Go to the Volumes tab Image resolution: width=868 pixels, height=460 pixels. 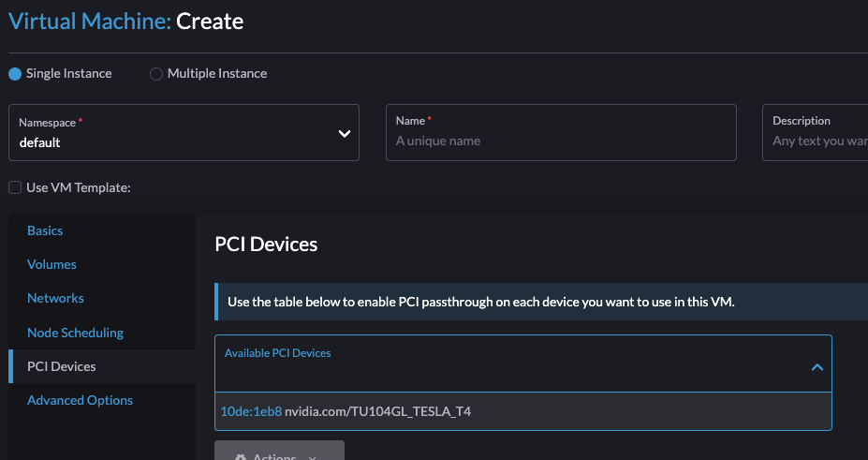click(x=51, y=264)
